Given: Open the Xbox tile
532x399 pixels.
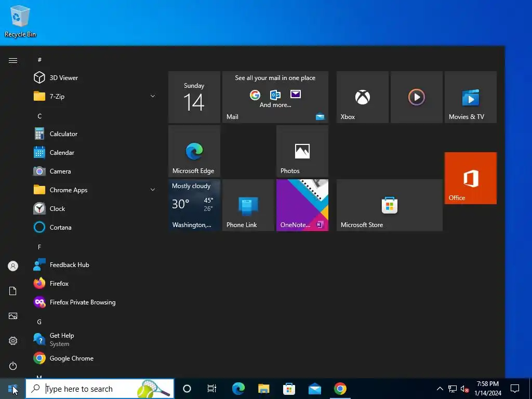Looking at the screenshot, I should pyautogui.click(x=362, y=97).
